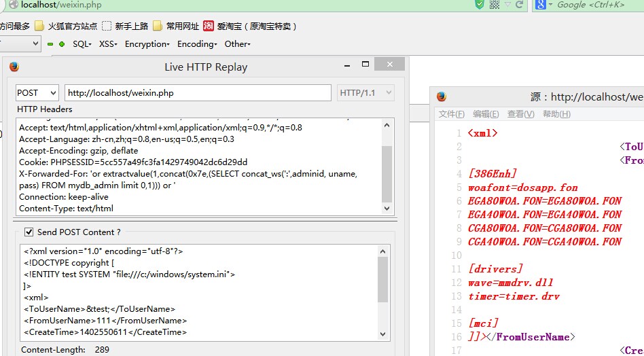Open the XSS dropdown menu

pos(109,44)
